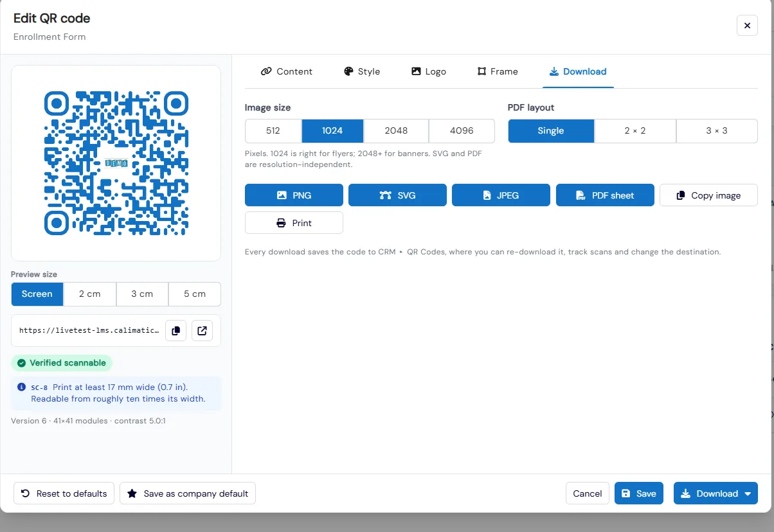The image size is (774, 532).
Task: Switch to the Style tab
Action: tap(362, 71)
